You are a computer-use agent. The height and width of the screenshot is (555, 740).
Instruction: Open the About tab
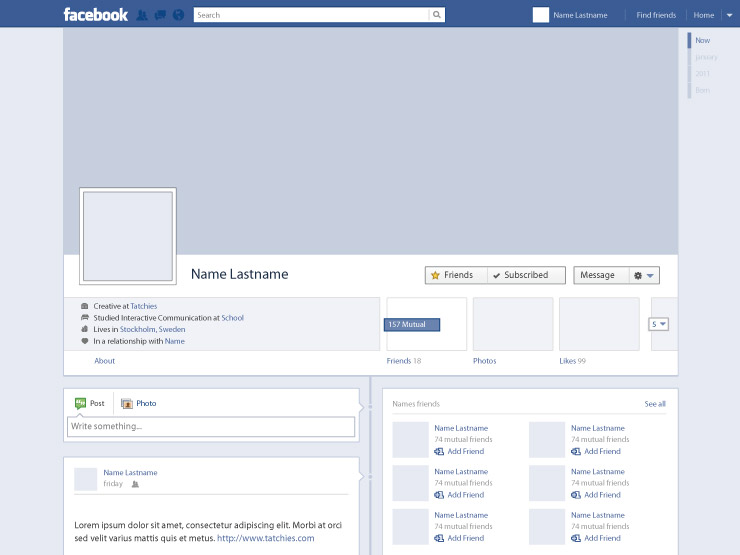104,361
